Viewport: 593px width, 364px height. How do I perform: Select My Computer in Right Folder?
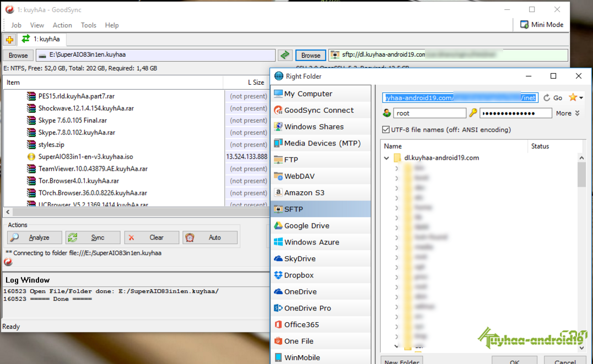[x=321, y=94]
